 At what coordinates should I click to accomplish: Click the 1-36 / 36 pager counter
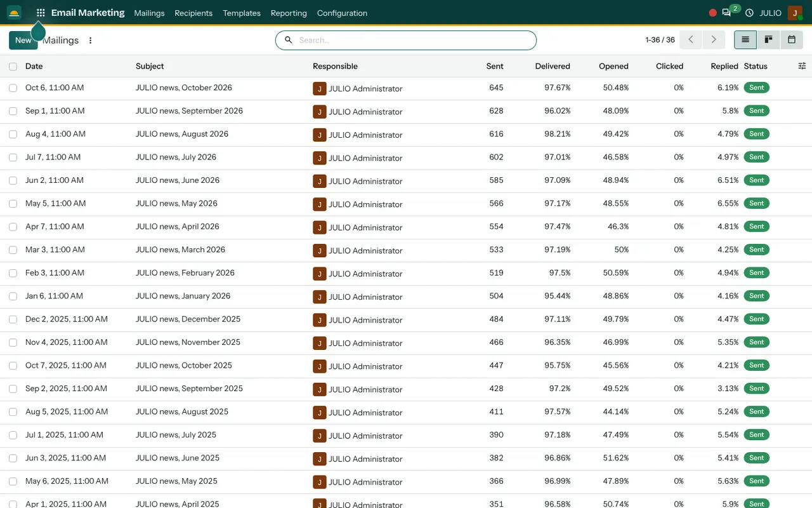(660, 40)
